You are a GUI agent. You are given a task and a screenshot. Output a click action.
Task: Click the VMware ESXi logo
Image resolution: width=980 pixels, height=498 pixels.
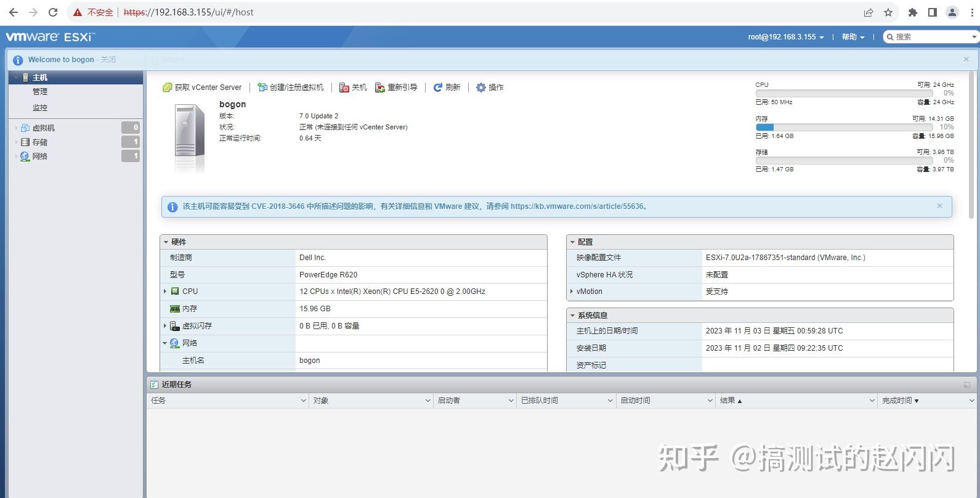click(50, 37)
